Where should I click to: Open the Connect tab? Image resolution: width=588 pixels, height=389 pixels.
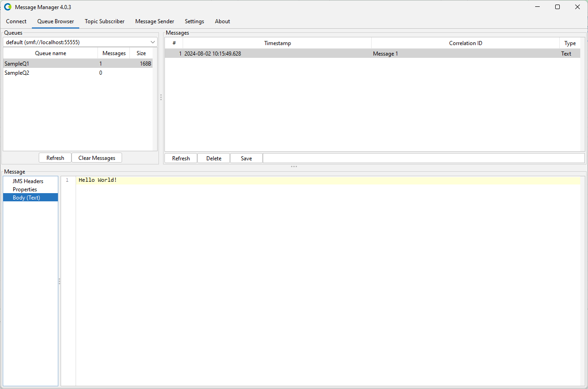(16, 21)
